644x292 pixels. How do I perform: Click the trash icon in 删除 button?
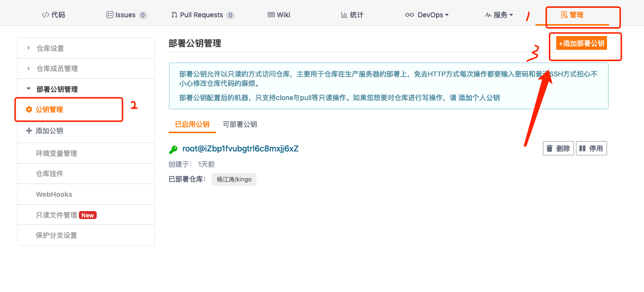click(550, 148)
